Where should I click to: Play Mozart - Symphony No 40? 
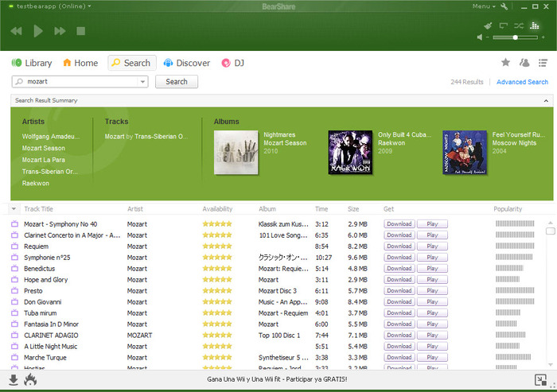point(432,224)
